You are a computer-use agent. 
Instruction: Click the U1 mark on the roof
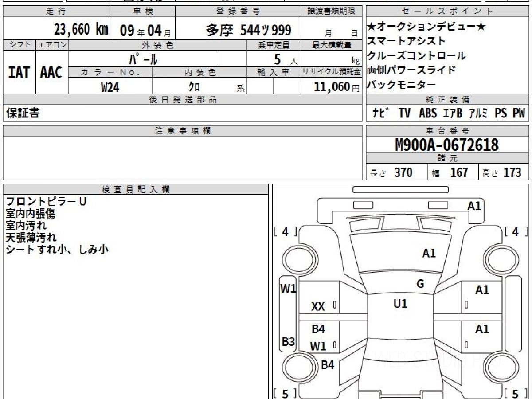point(400,304)
